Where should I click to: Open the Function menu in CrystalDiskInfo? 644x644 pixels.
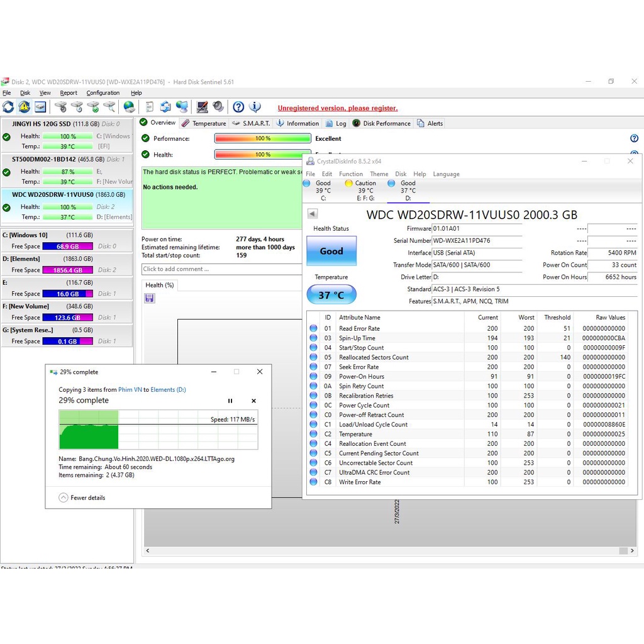click(x=350, y=174)
